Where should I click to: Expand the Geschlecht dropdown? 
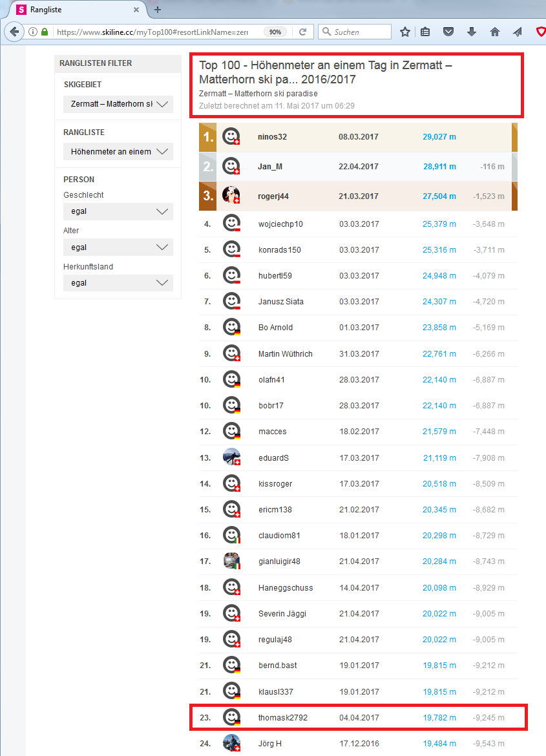[x=118, y=211]
